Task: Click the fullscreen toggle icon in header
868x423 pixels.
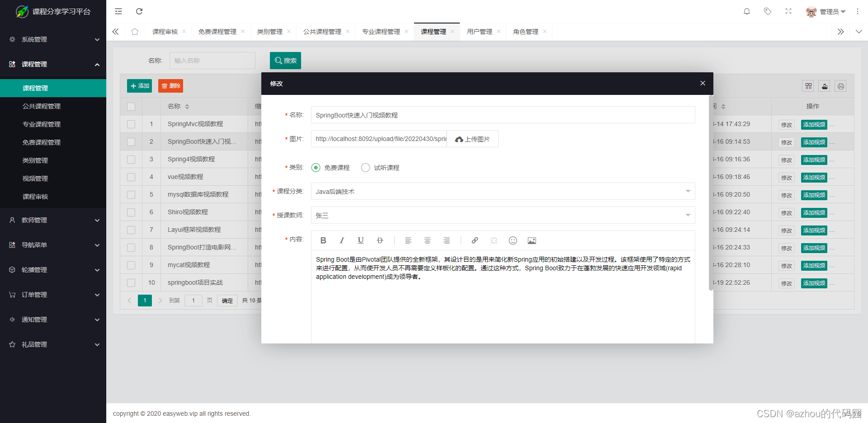Action: tap(788, 11)
